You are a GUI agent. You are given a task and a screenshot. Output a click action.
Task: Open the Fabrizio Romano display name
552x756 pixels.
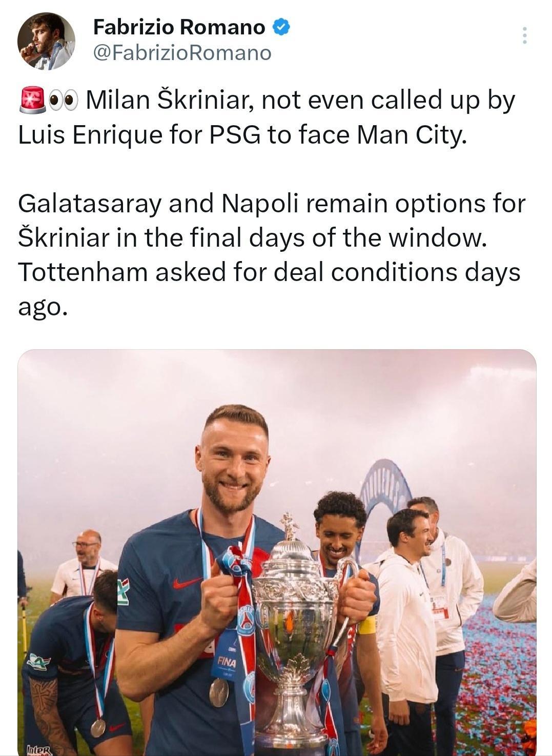pos(179,27)
